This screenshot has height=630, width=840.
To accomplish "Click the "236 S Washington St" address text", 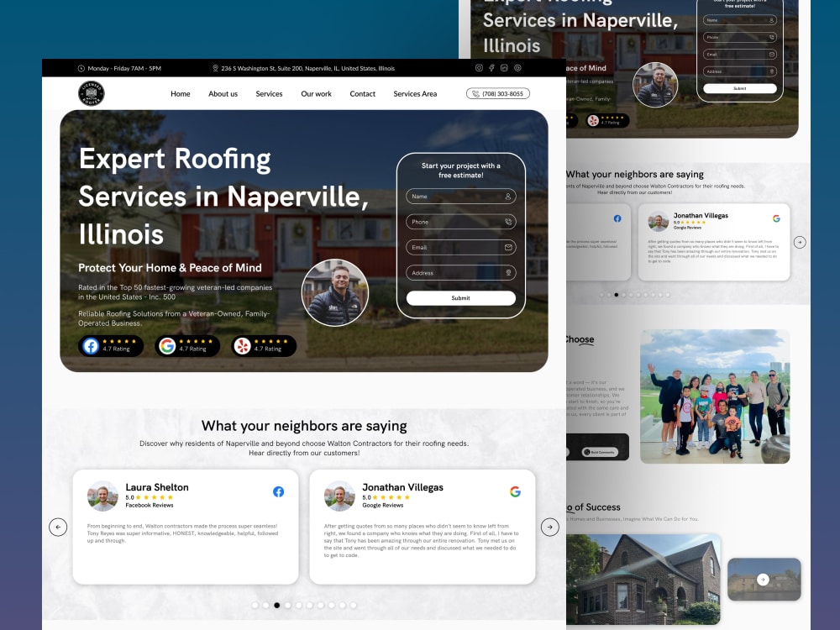I will (308, 69).
